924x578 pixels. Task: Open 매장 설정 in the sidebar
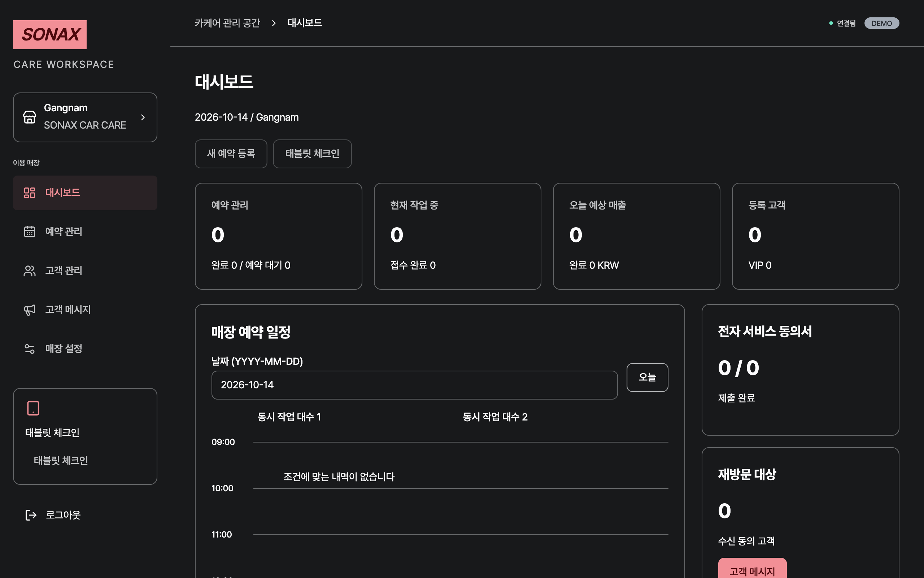(85, 349)
